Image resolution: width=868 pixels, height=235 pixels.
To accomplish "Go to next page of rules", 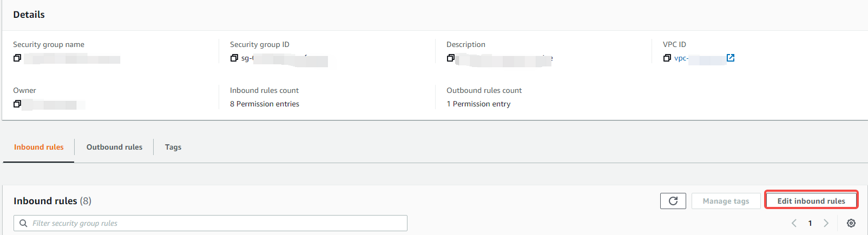I will (826, 223).
